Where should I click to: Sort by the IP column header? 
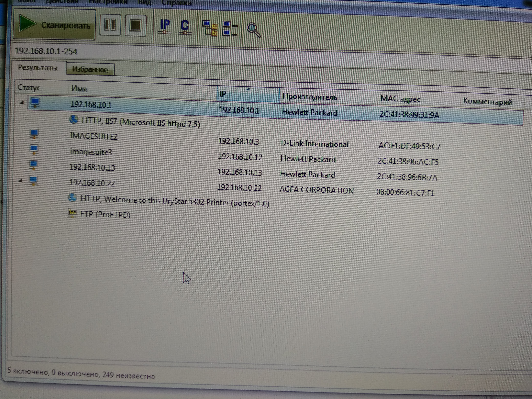[x=248, y=94]
